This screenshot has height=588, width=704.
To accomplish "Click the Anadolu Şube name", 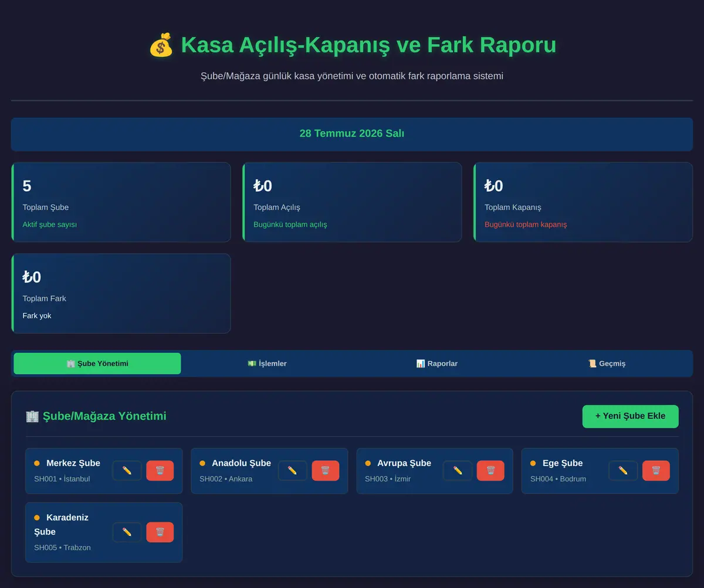I will tap(241, 463).
